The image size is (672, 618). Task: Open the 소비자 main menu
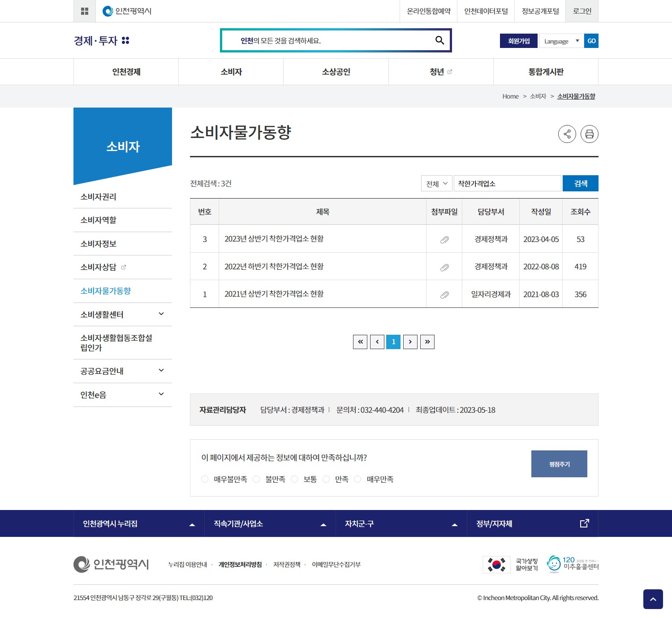(x=231, y=72)
